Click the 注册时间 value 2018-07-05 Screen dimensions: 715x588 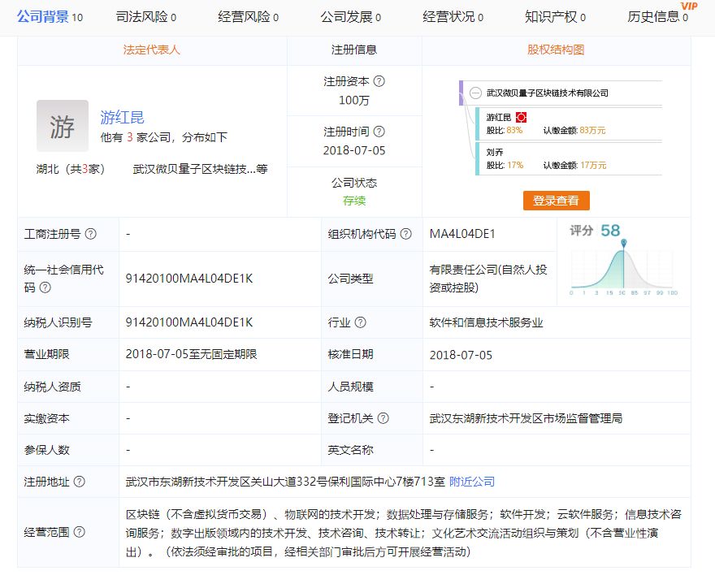(354, 150)
